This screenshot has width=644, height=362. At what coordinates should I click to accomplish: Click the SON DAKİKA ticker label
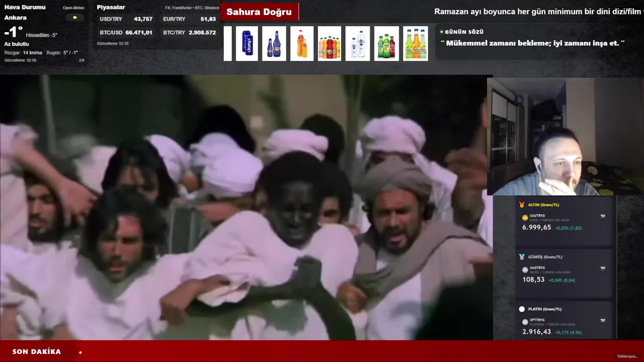pos(37,352)
